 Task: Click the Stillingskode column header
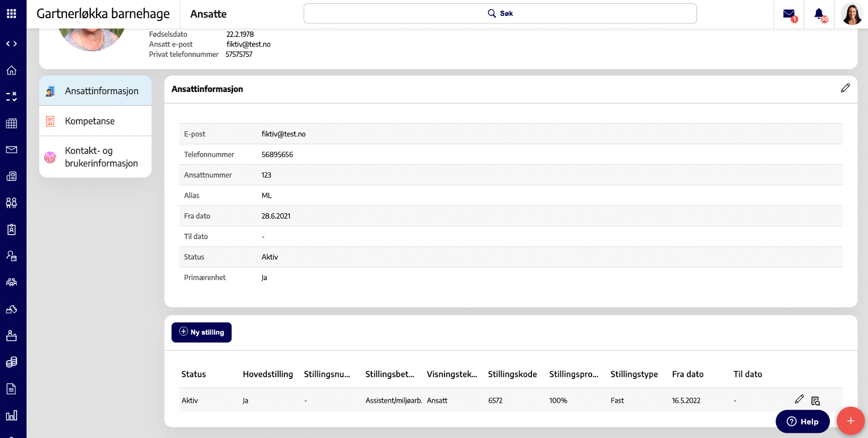click(x=513, y=374)
